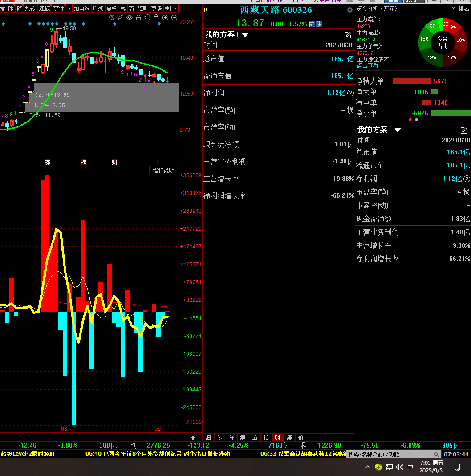Screen dimensions: 471x476
Task: Click 叠 overlay button
Action: pos(123,8)
